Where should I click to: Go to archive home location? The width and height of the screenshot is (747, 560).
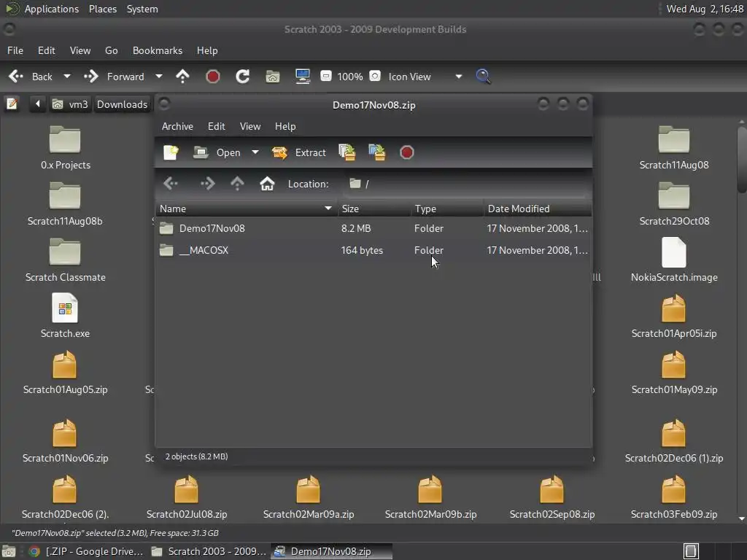pos(267,183)
